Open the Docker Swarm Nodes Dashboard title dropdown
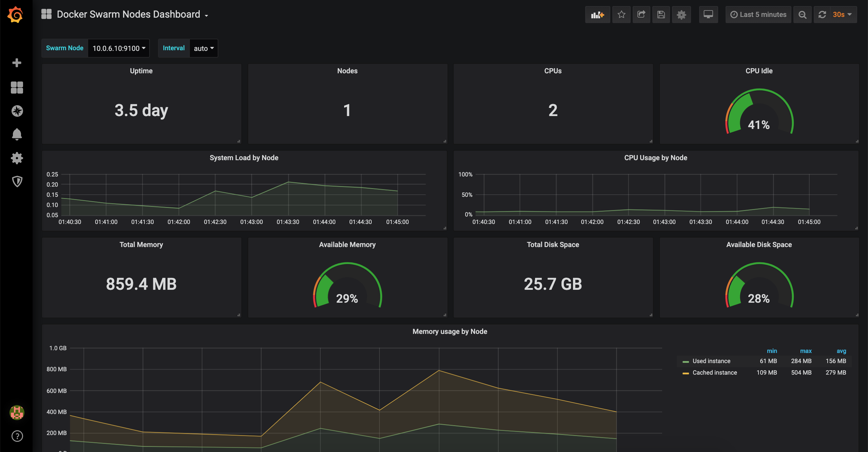 click(133, 14)
